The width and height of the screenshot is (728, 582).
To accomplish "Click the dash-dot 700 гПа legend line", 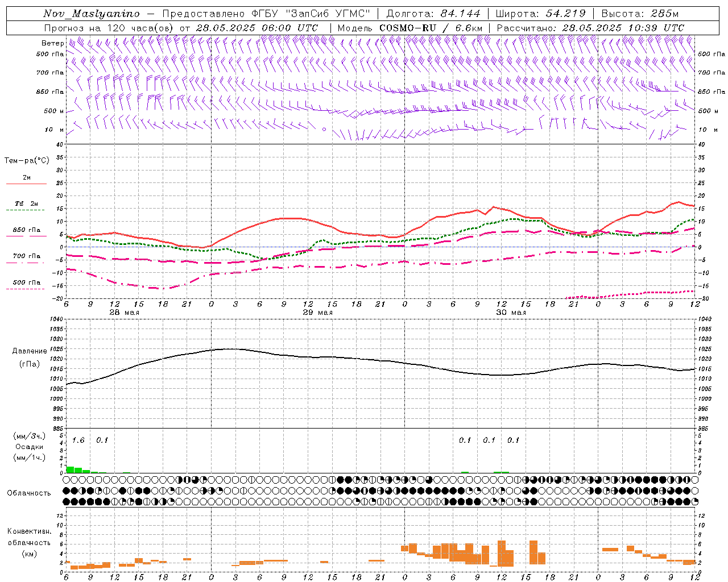I will pyautogui.click(x=26, y=263).
